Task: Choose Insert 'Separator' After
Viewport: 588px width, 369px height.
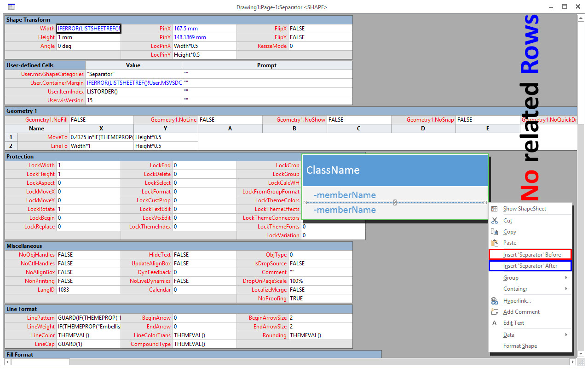Action: 530,266
